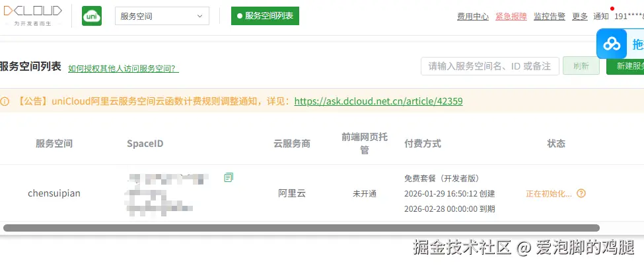This screenshot has height=266, width=644.
Task: Click the 服务空间 column header
Action: pos(54,144)
